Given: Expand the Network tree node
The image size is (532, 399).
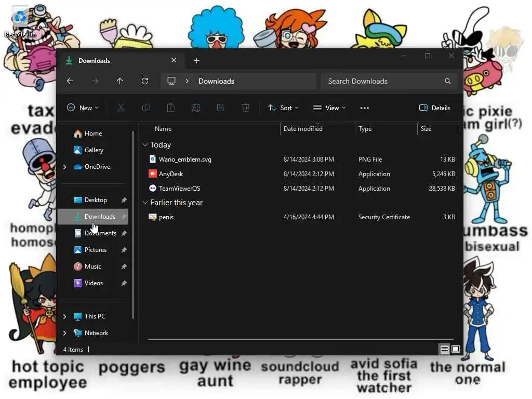Looking at the screenshot, I should 64,333.
